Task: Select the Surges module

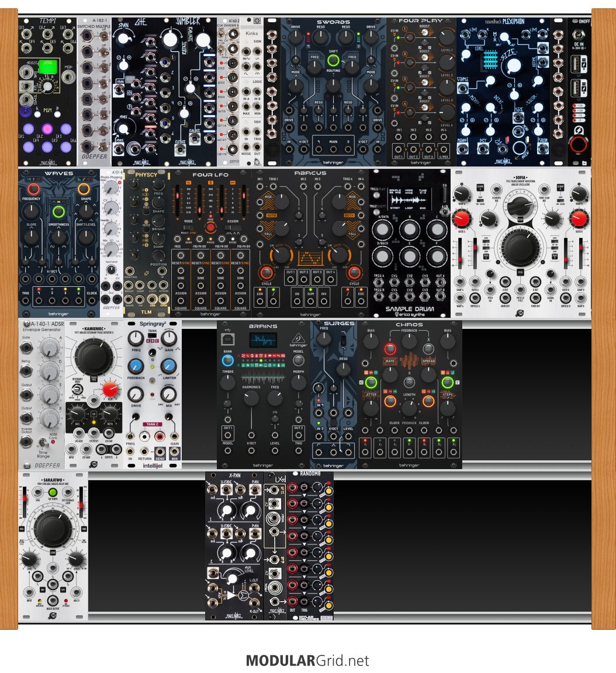Action: [x=333, y=394]
